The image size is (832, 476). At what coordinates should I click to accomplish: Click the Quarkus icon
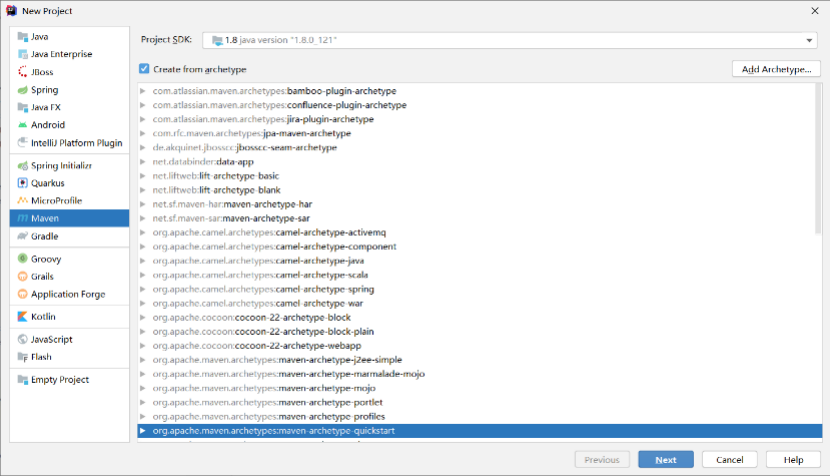pyautogui.click(x=22, y=183)
